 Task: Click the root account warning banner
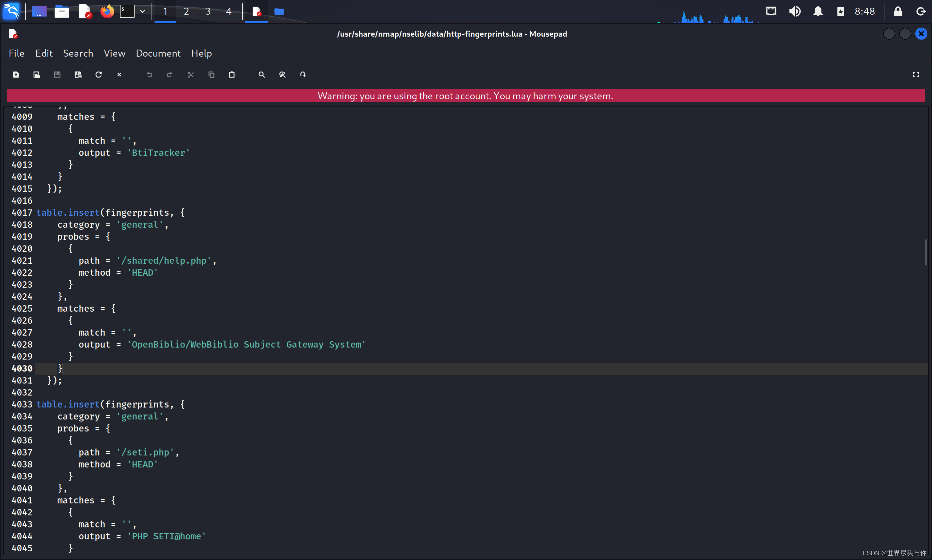click(x=466, y=96)
